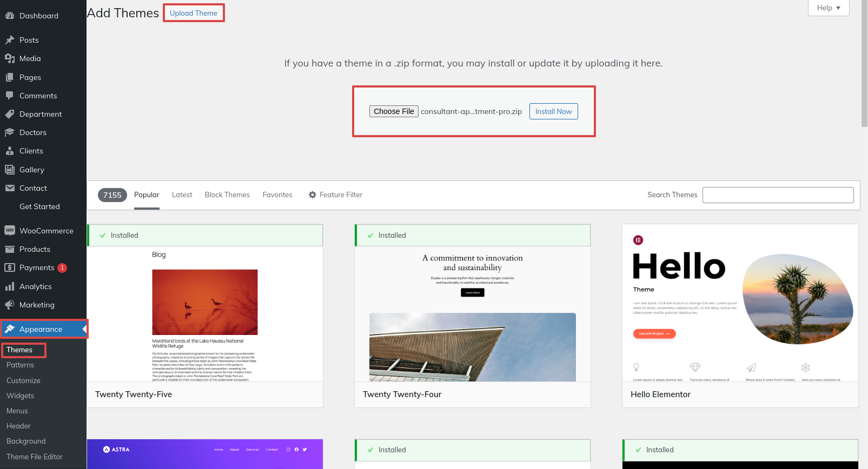
Task: Click the Twenty Twenty-Five theme name
Action: click(134, 394)
